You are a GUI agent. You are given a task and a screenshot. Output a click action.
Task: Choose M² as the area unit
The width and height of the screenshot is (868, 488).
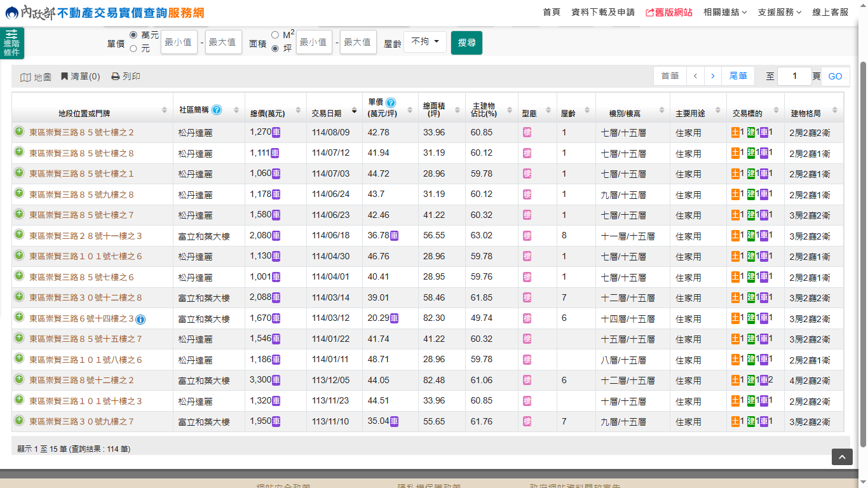pyautogui.click(x=275, y=35)
